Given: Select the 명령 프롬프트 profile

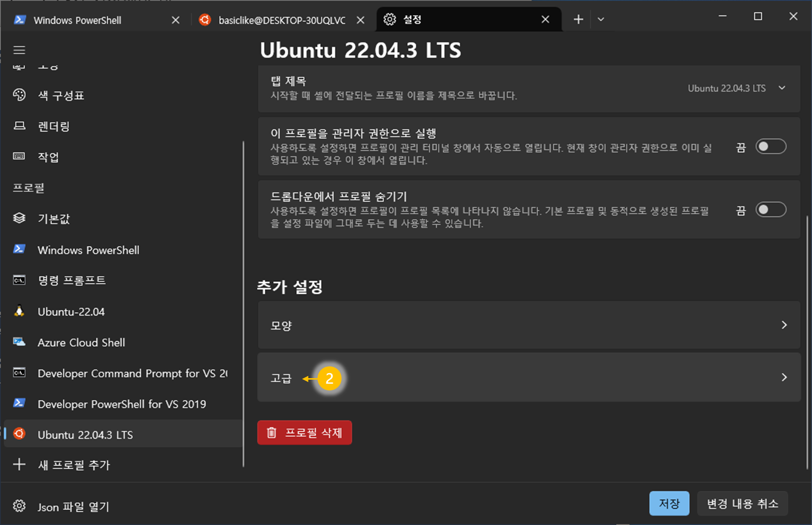Looking at the screenshot, I should point(122,280).
